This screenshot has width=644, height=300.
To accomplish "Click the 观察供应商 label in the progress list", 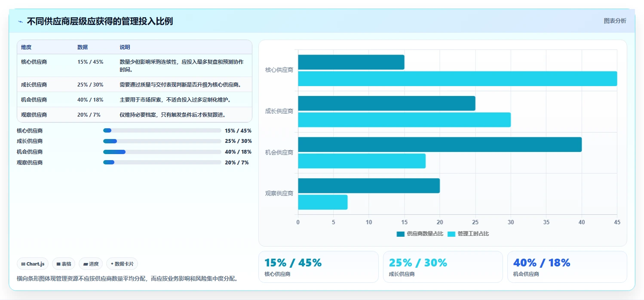I will tap(30, 163).
